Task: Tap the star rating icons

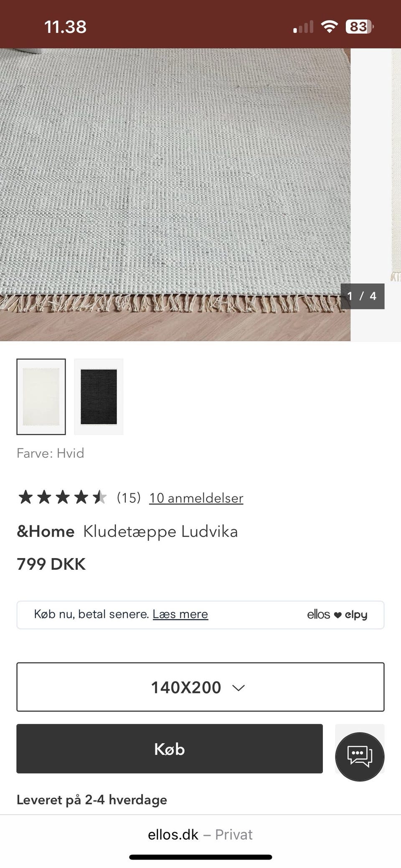Action: [62, 497]
